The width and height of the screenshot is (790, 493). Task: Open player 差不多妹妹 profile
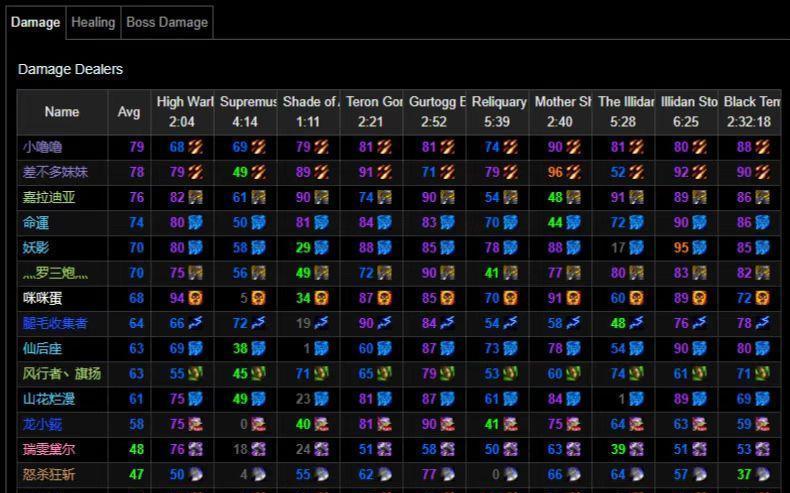pyautogui.click(x=55, y=172)
